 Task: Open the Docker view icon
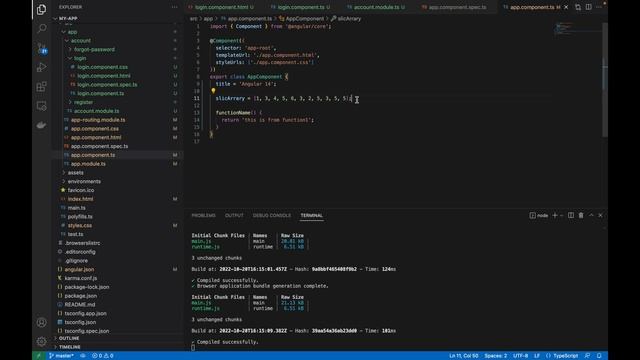pyautogui.click(x=41, y=125)
